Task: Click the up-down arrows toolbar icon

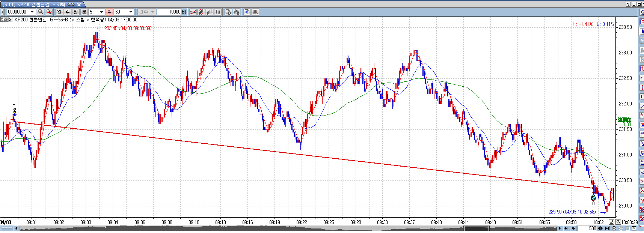Action: pos(218,12)
